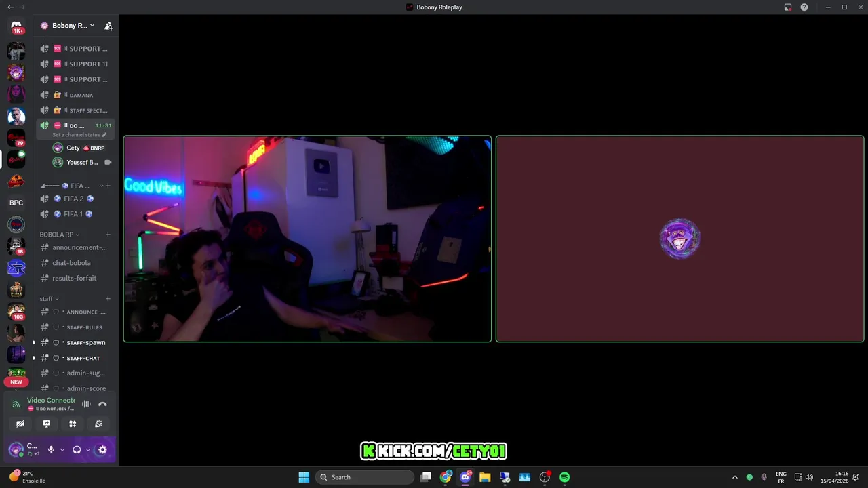Open the STAFF-RULES channel

click(x=75, y=327)
